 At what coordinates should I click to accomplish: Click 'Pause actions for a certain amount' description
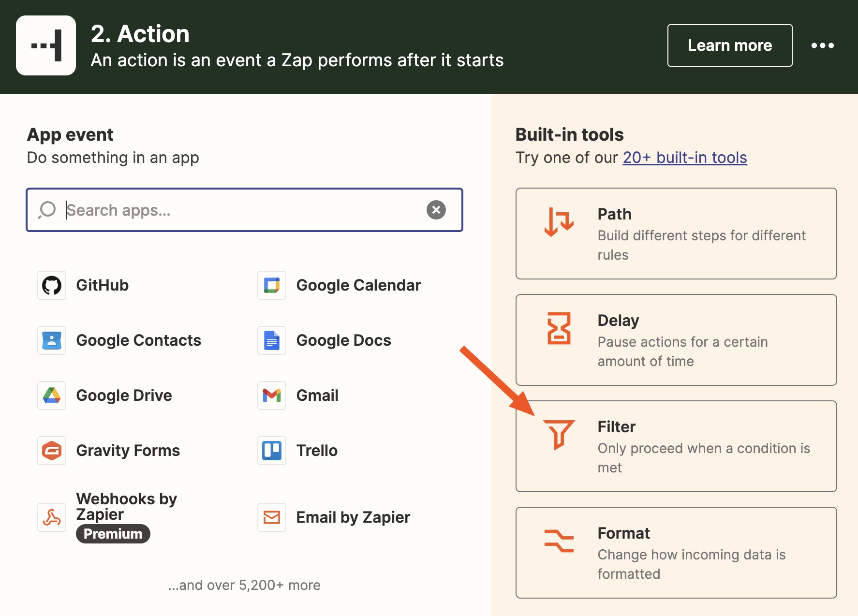[x=683, y=352]
